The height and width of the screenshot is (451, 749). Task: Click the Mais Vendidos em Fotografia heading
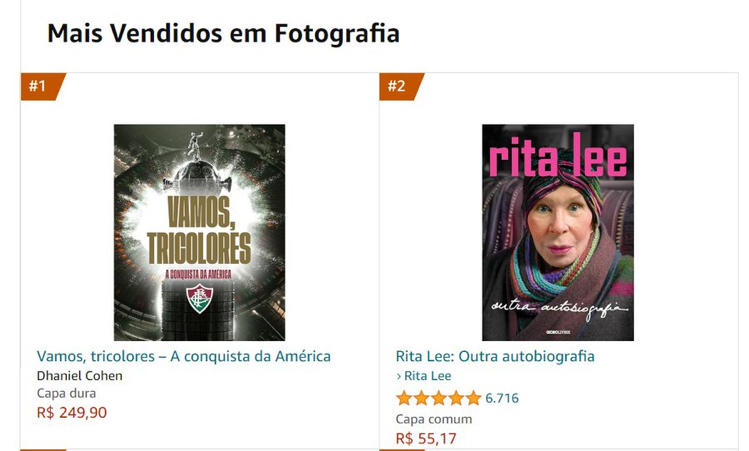(x=223, y=33)
